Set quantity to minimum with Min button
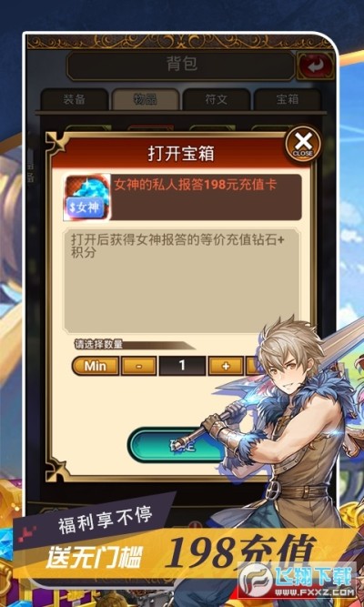The image size is (364, 607). tap(96, 366)
